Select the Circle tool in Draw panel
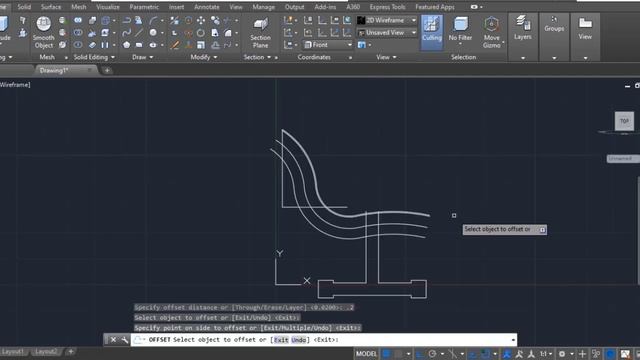 click(x=153, y=33)
